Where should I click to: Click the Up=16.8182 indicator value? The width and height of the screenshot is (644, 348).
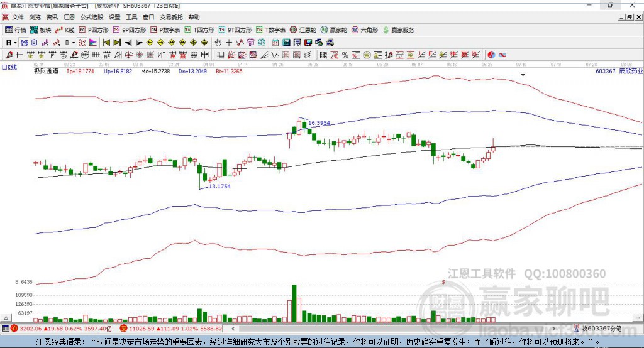point(118,71)
